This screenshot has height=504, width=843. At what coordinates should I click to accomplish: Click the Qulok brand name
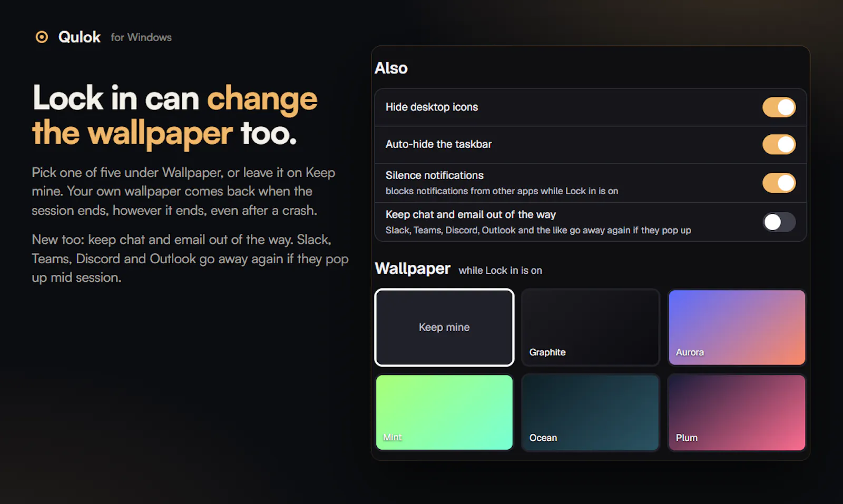[x=79, y=37]
